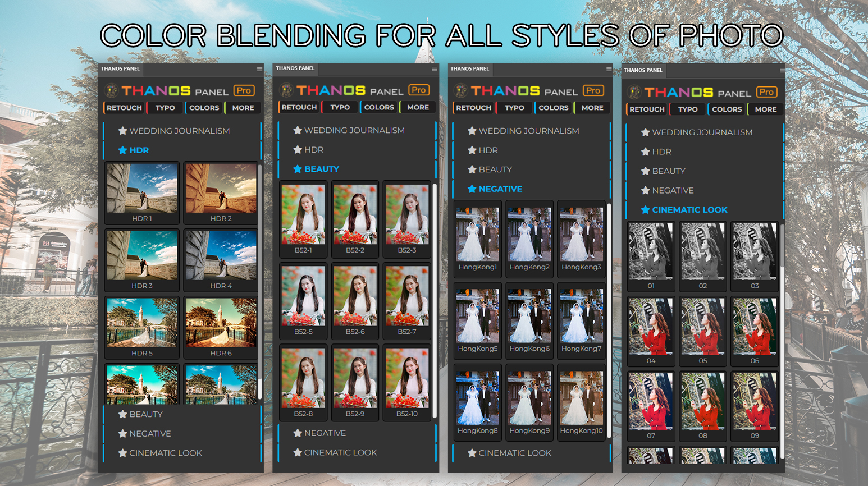
Task: Select cinematic preset 09 thumbnail
Action: 755,406
